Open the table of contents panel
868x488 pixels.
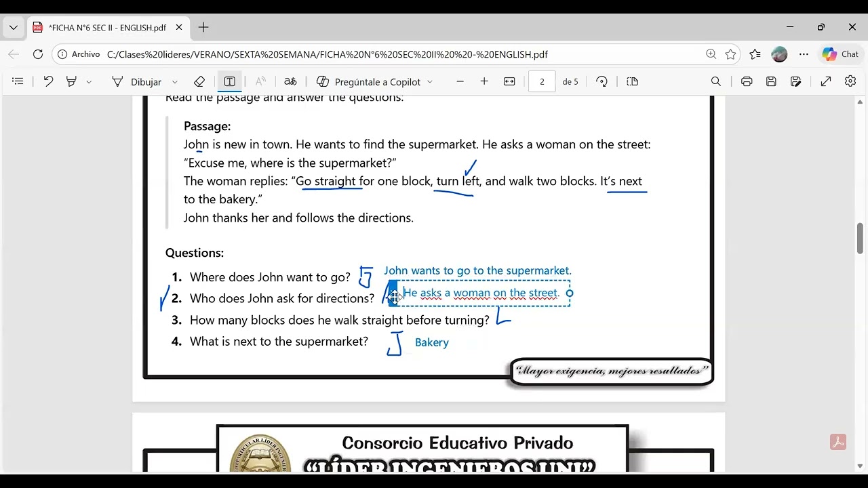coord(18,81)
